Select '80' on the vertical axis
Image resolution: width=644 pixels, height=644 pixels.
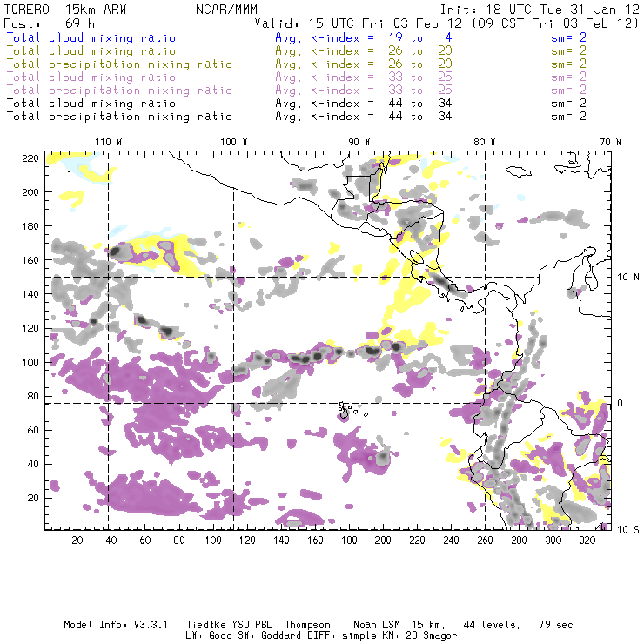tap(33, 396)
